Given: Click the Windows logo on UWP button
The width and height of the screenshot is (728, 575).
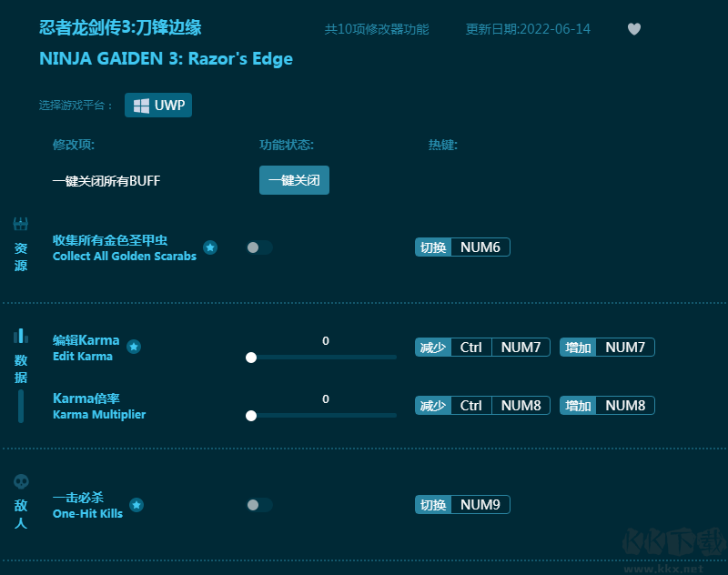Looking at the screenshot, I should (141, 106).
